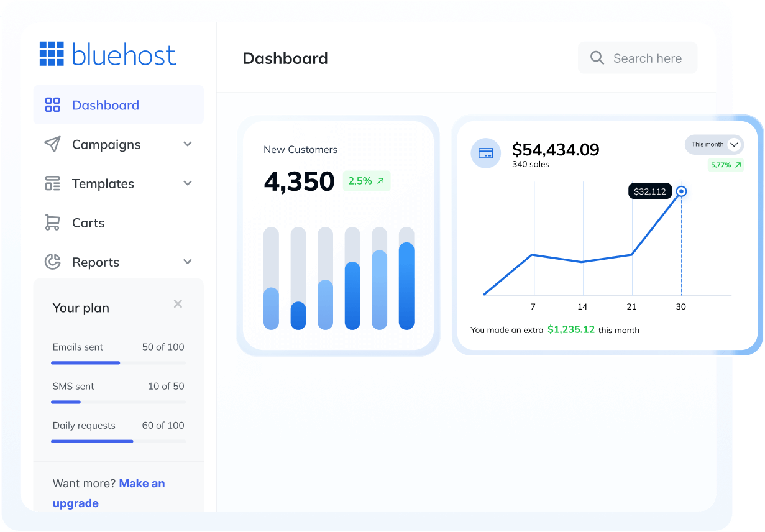Close the Your plan panel

tap(178, 304)
